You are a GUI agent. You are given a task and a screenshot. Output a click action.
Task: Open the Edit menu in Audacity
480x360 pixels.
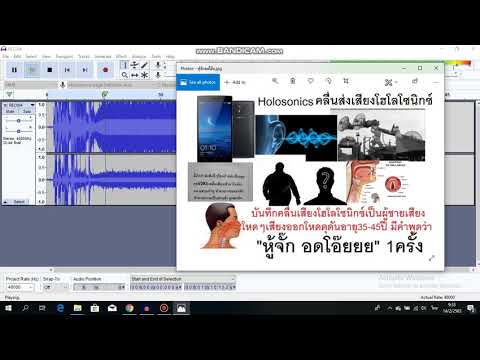17,56
